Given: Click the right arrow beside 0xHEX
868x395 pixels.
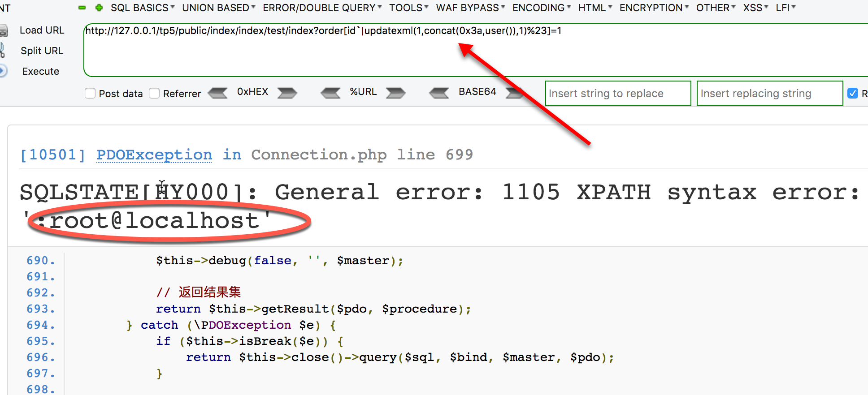Looking at the screenshot, I should click(287, 93).
